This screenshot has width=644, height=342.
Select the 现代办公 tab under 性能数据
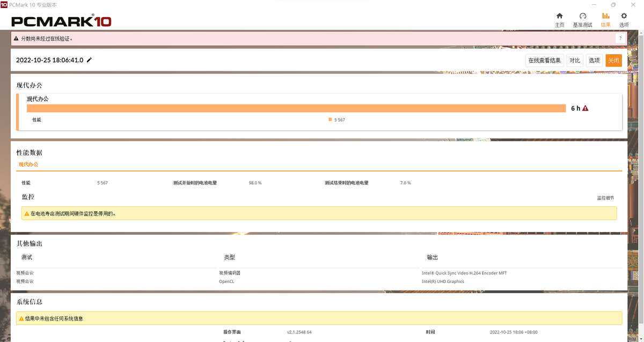[x=28, y=165]
